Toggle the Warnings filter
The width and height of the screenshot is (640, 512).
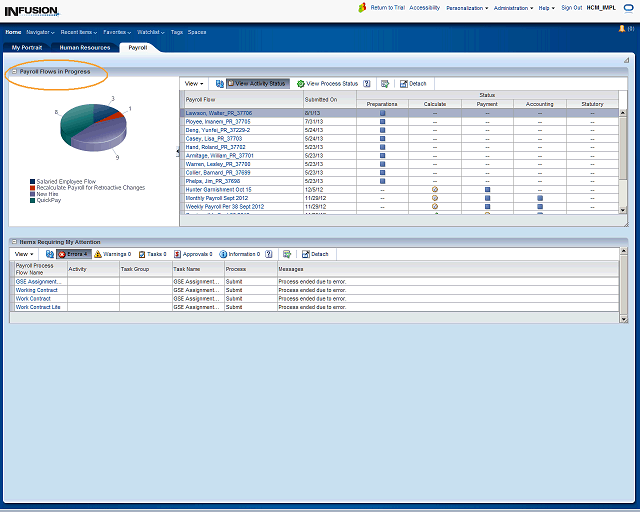[x=113, y=254]
